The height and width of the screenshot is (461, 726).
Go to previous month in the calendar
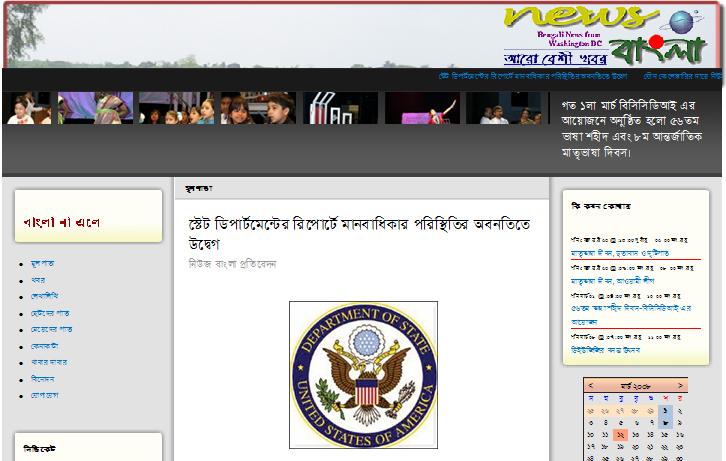pyautogui.click(x=590, y=385)
